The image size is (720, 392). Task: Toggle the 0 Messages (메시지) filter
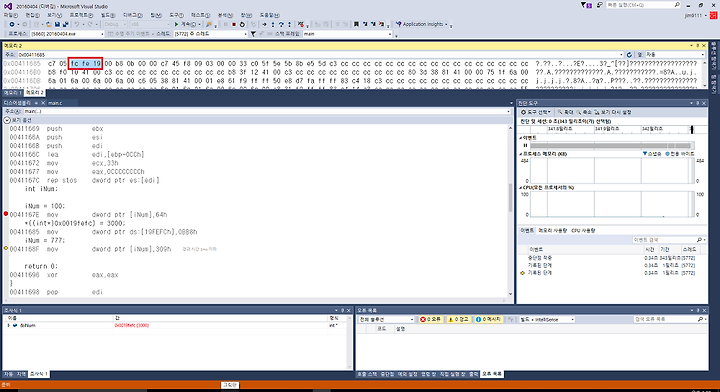[488, 319]
